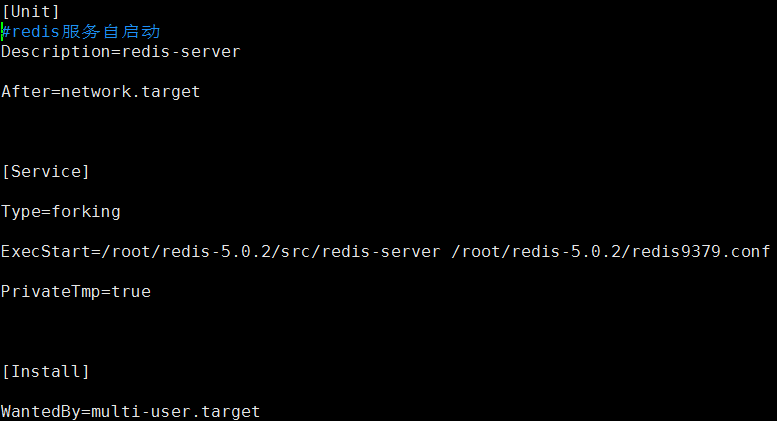
Task: Click the word forking
Action: 86,212
